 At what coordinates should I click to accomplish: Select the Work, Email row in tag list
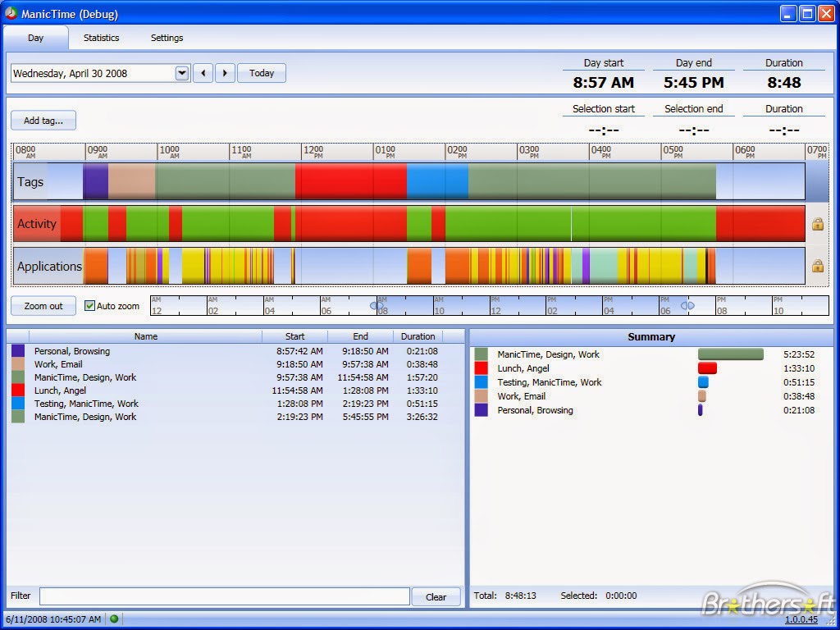point(235,364)
